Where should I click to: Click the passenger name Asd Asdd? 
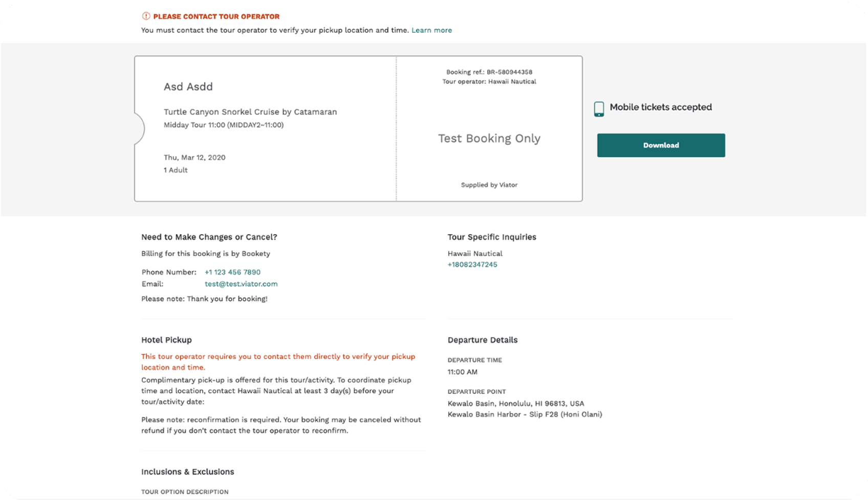(x=188, y=87)
